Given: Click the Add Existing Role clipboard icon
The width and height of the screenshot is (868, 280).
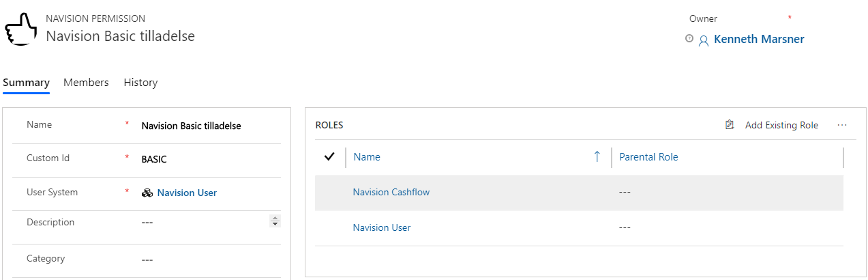Looking at the screenshot, I should pyautogui.click(x=730, y=125).
